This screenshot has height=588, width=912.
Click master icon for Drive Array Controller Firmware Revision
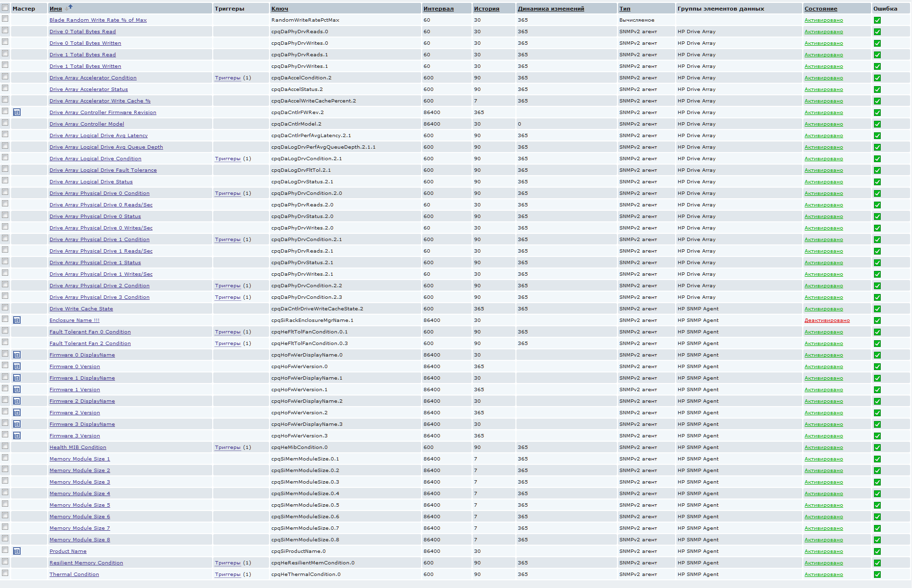click(x=17, y=112)
